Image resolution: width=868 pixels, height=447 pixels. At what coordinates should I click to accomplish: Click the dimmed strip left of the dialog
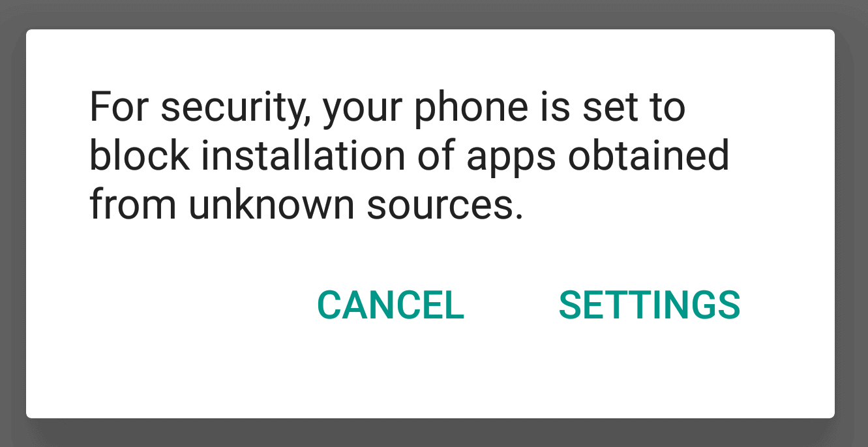point(12,223)
